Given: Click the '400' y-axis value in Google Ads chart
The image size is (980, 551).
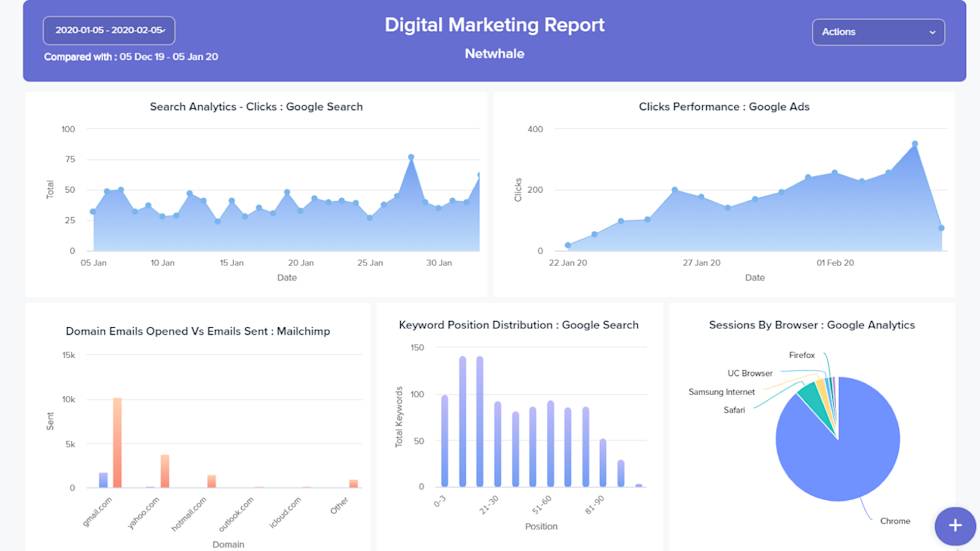Looking at the screenshot, I should point(535,129).
